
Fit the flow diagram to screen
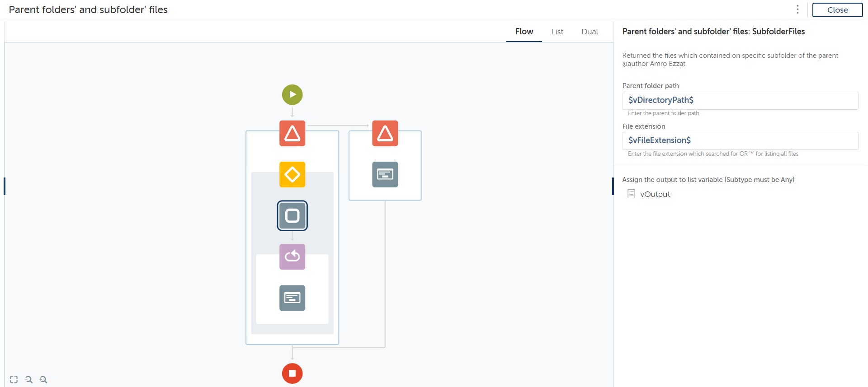click(14, 379)
